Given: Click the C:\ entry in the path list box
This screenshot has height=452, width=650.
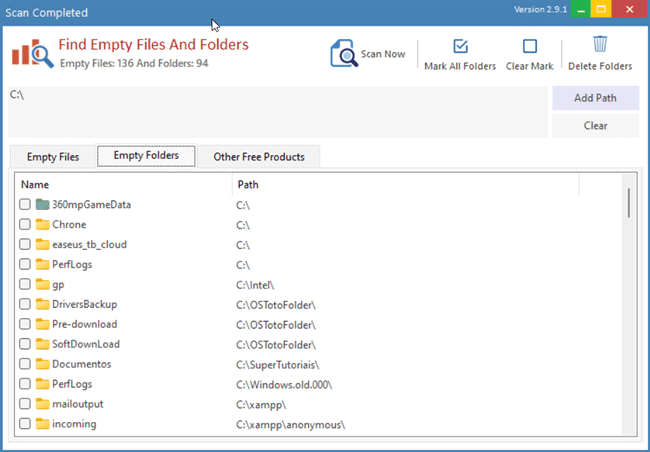Looking at the screenshot, I should 17,95.
